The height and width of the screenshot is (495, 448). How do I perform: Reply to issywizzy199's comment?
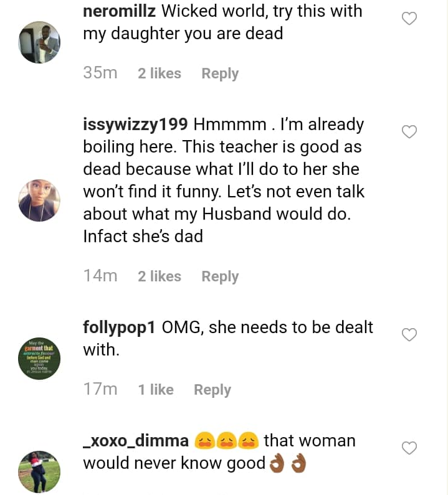point(220,276)
